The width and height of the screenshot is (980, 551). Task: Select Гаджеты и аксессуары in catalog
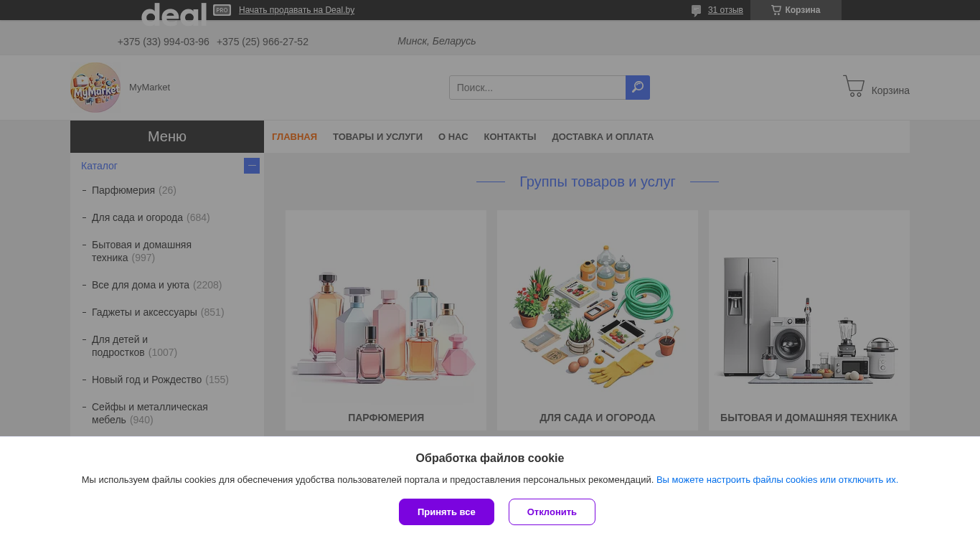point(144,312)
